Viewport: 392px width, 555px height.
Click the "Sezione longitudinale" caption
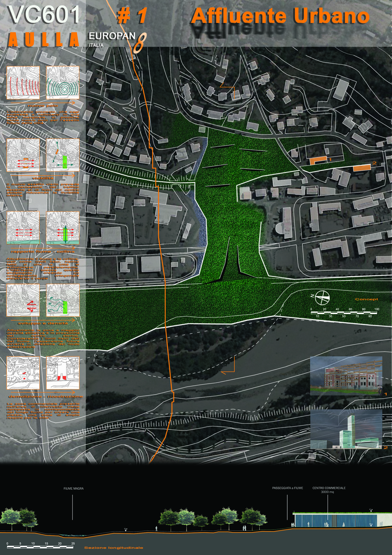[x=114, y=548]
